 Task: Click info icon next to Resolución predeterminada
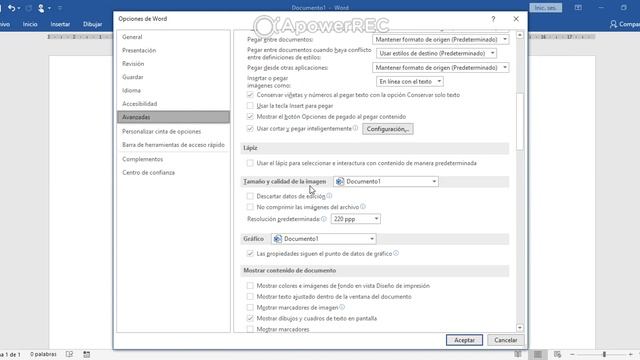(x=324, y=219)
